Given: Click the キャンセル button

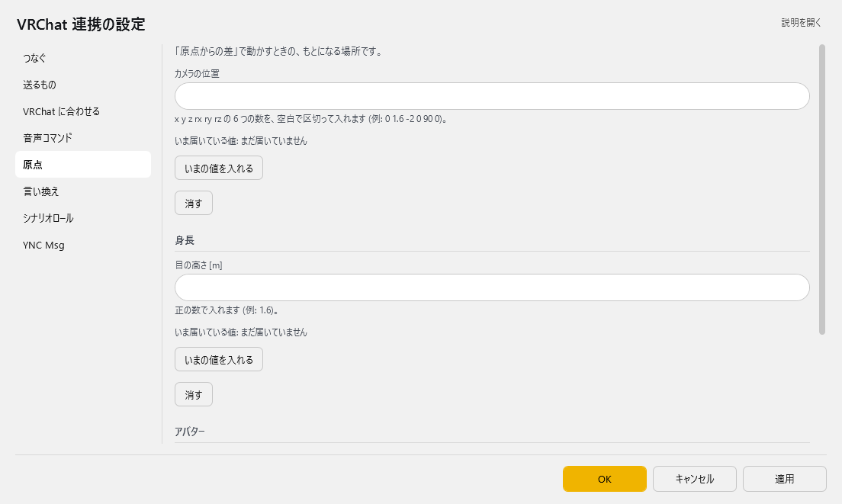Looking at the screenshot, I should 694,479.
